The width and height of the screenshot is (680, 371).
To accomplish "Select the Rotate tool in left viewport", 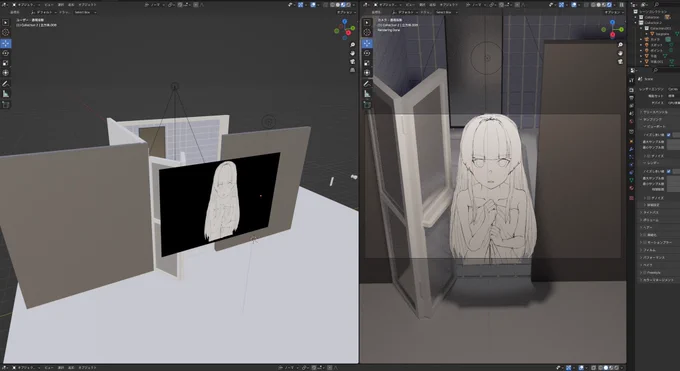I will coord(6,53).
